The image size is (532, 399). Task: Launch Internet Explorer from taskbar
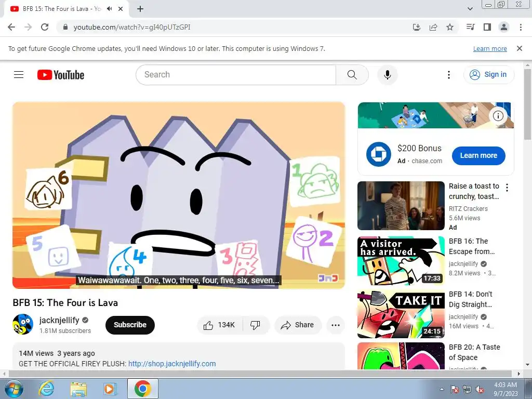[x=46, y=389]
